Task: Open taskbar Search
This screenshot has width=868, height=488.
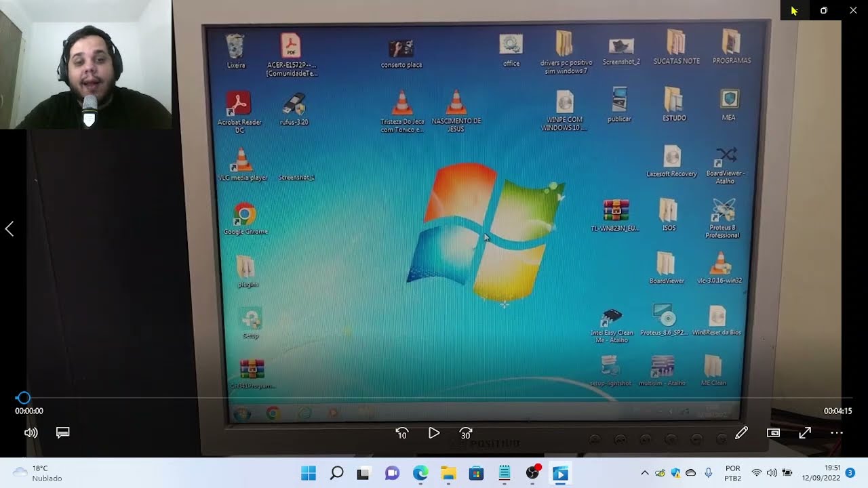Action: [336, 473]
